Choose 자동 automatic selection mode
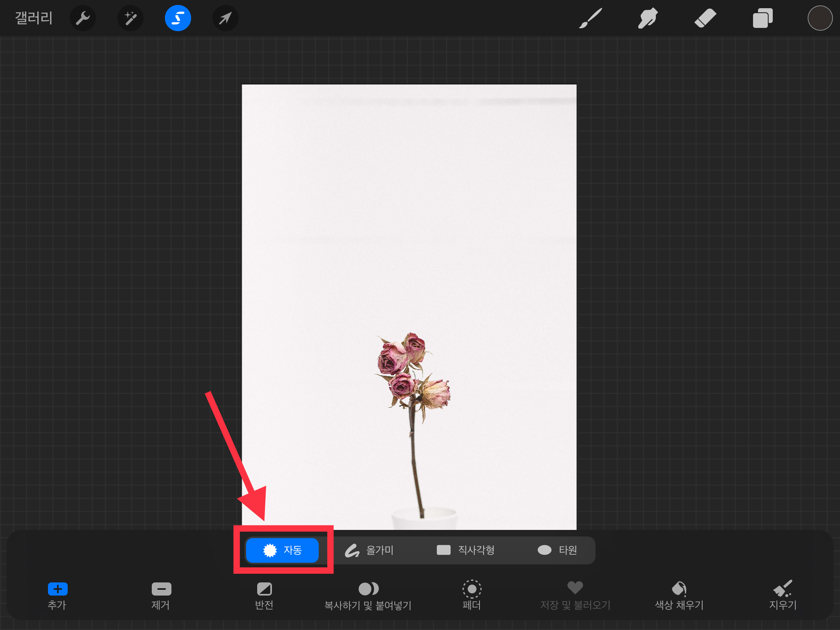Viewport: 840px width, 630px height. point(282,550)
